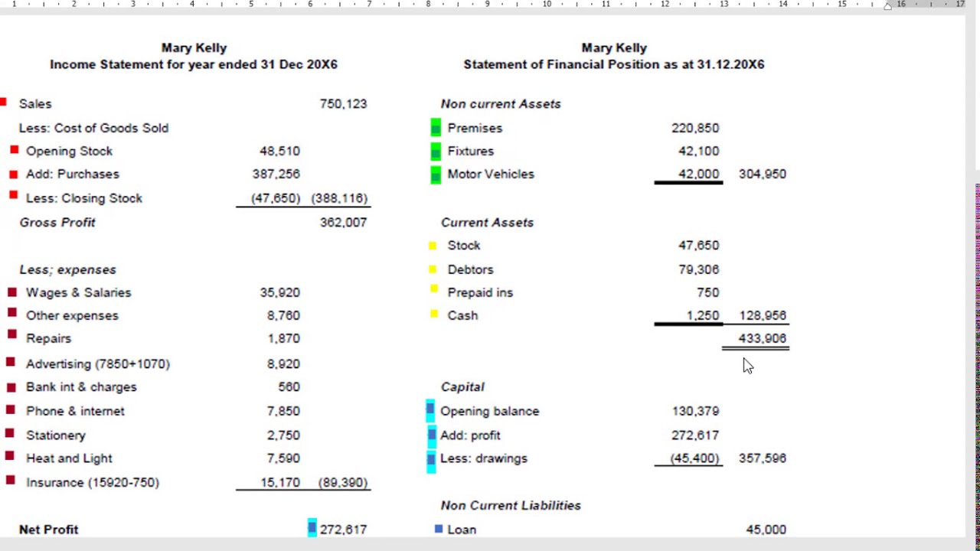The height and width of the screenshot is (551, 980).
Task: Click Statement of Financial Position title
Action: [614, 64]
